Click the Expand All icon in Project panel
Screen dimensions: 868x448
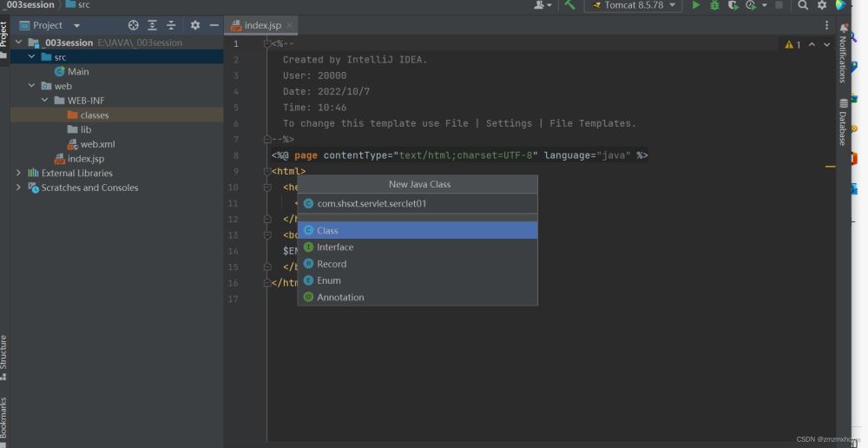[x=152, y=25]
